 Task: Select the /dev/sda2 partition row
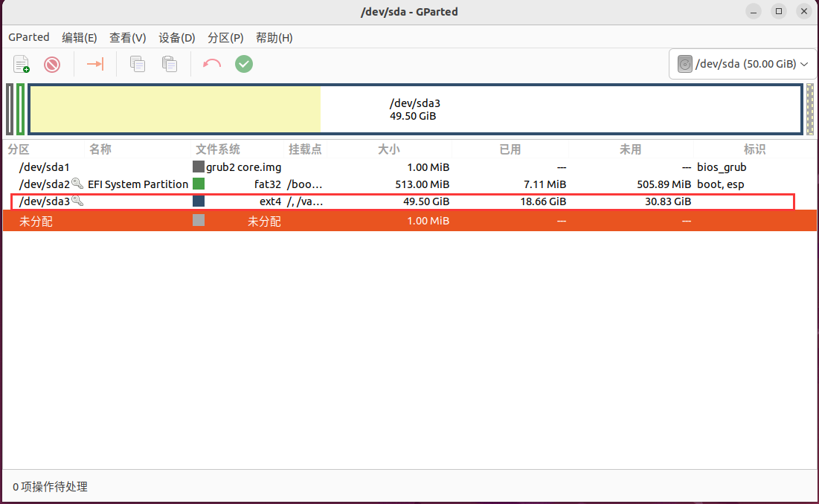tap(409, 184)
